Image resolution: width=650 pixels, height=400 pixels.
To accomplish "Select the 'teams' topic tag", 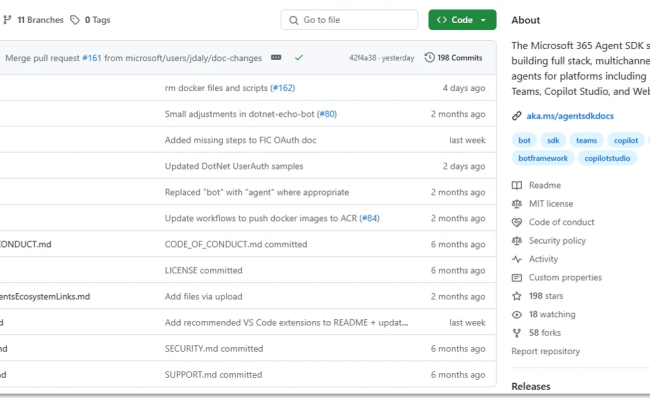I will tap(586, 141).
